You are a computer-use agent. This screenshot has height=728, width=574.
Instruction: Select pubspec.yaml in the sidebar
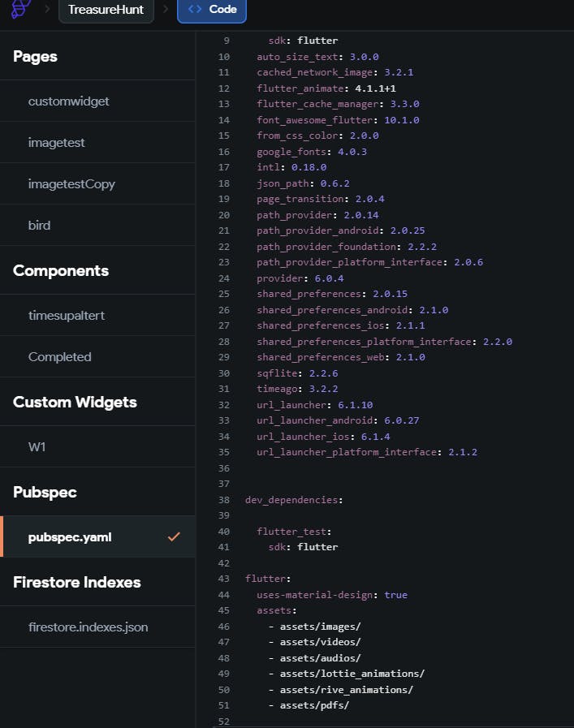[70, 537]
